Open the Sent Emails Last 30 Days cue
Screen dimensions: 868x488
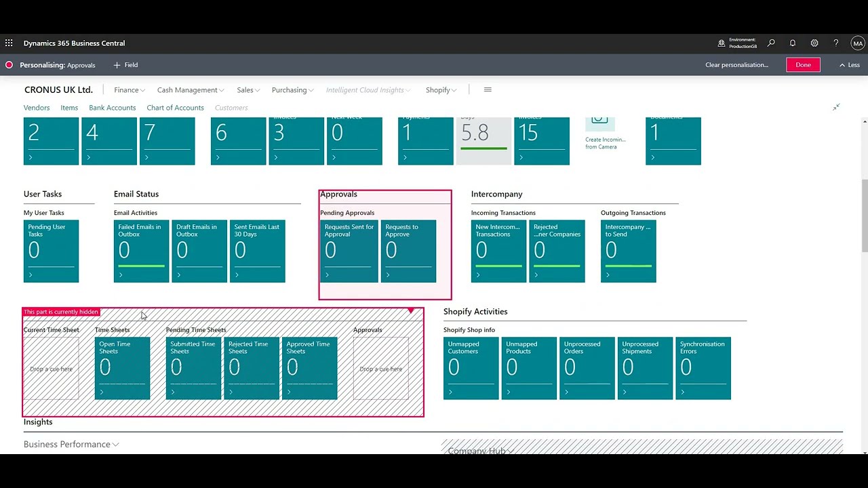pyautogui.click(x=258, y=251)
